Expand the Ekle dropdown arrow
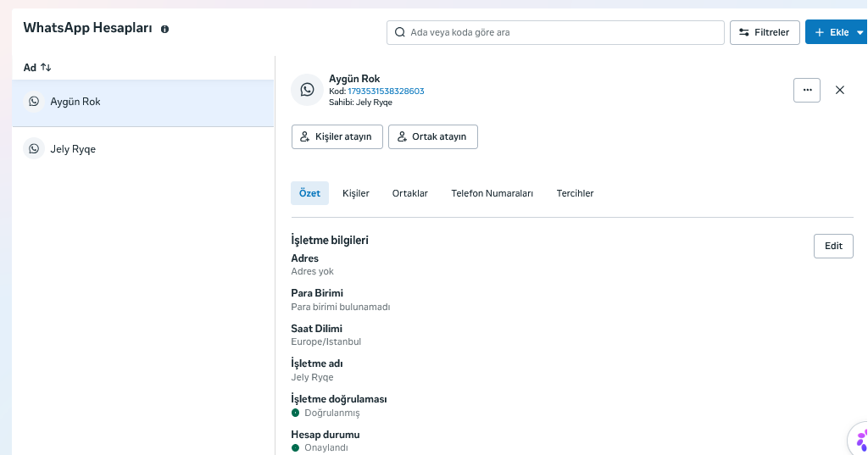This screenshot has width=868, height=455. 860,33
